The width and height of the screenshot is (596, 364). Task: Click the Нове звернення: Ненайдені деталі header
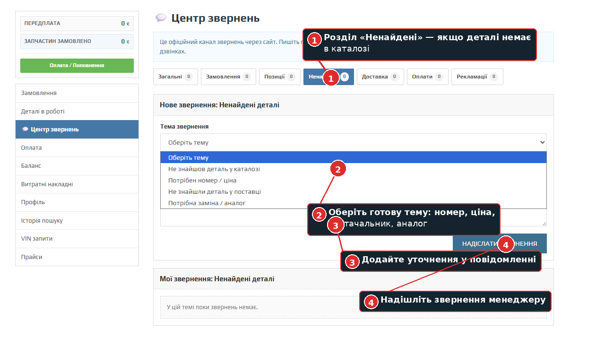[354, 105]
